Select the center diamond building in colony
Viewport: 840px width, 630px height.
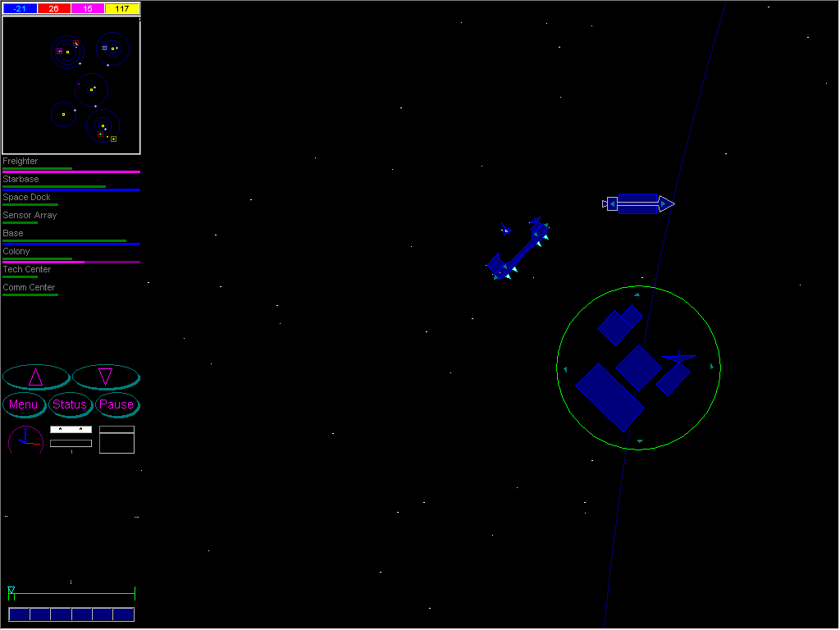638,368
